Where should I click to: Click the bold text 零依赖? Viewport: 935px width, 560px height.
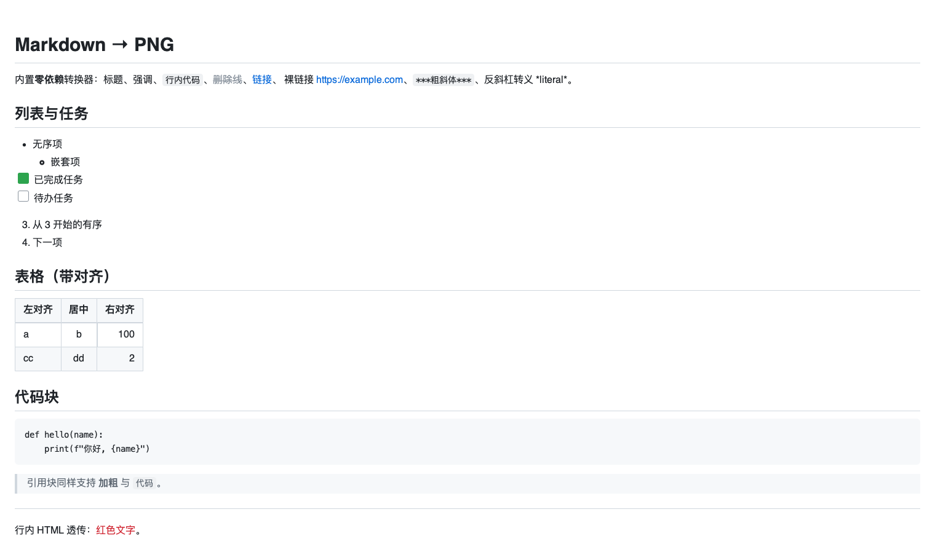49,79
